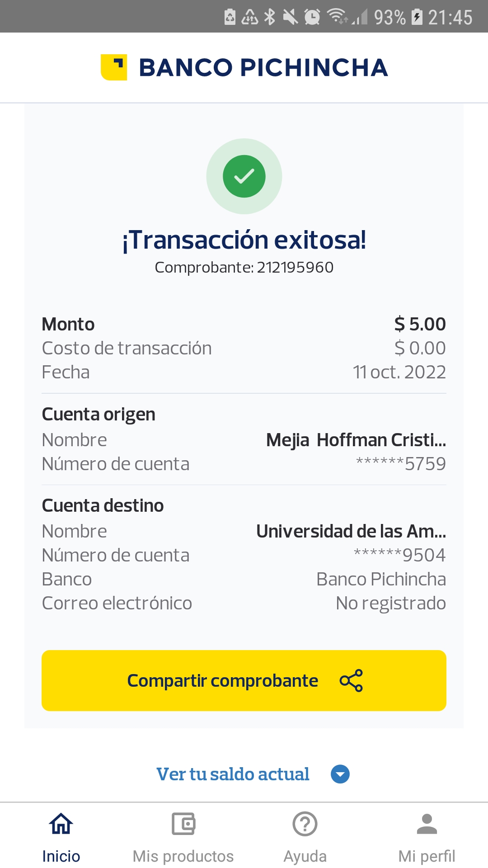Image resolution: width=488 pixels, height=868 pixels.
Task: Tap the Wi-Fi signal status icon
Action: click(x=337, y=16)
